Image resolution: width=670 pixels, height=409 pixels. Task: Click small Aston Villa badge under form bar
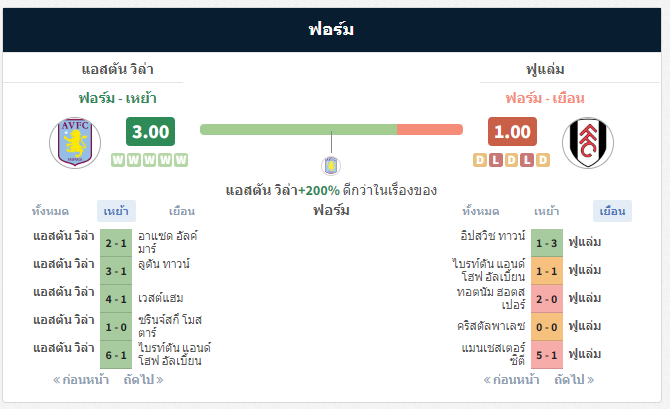coord(331,165)
